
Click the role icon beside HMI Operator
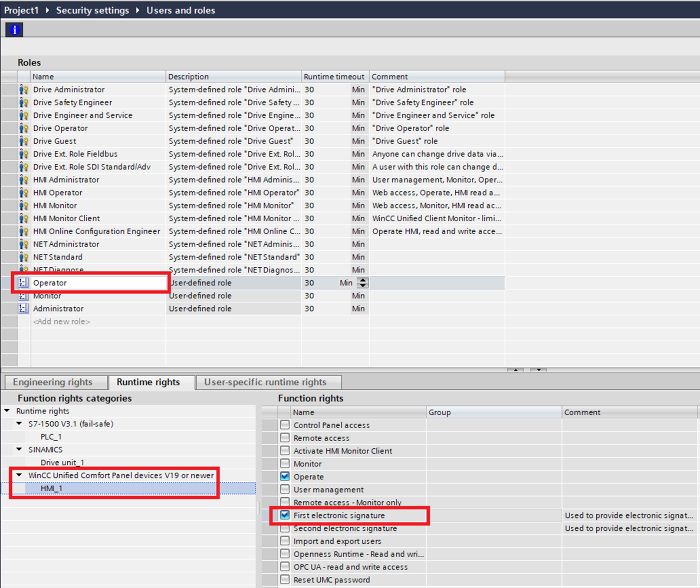(23, 193)
